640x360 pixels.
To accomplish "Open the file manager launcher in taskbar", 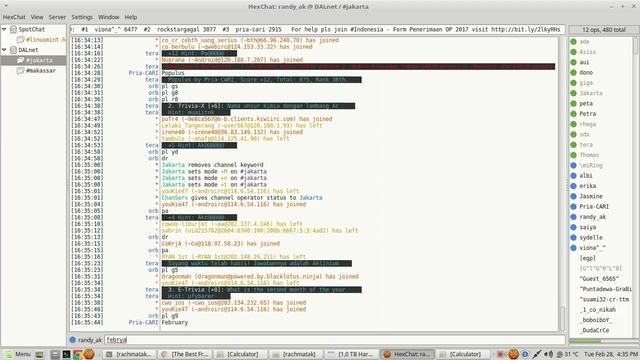I will pyautogui.click(x=55, y=354).
